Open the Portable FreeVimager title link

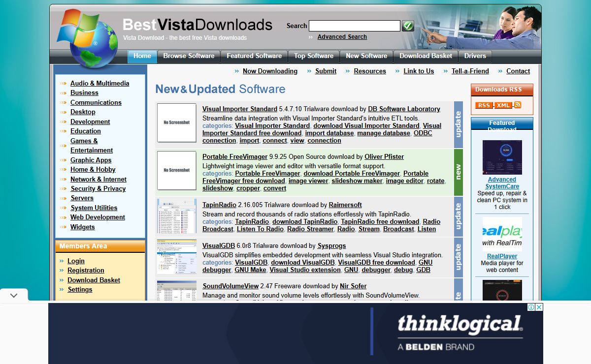coord(235,157)
